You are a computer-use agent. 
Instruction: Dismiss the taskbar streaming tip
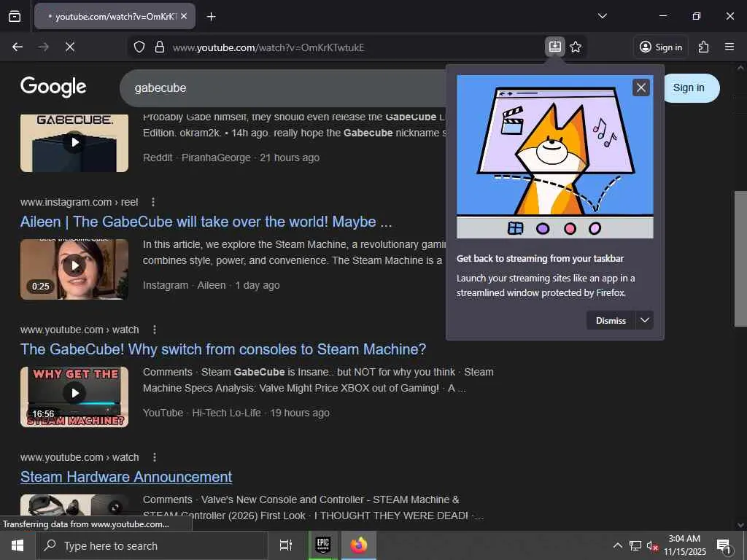coord(611,321)
